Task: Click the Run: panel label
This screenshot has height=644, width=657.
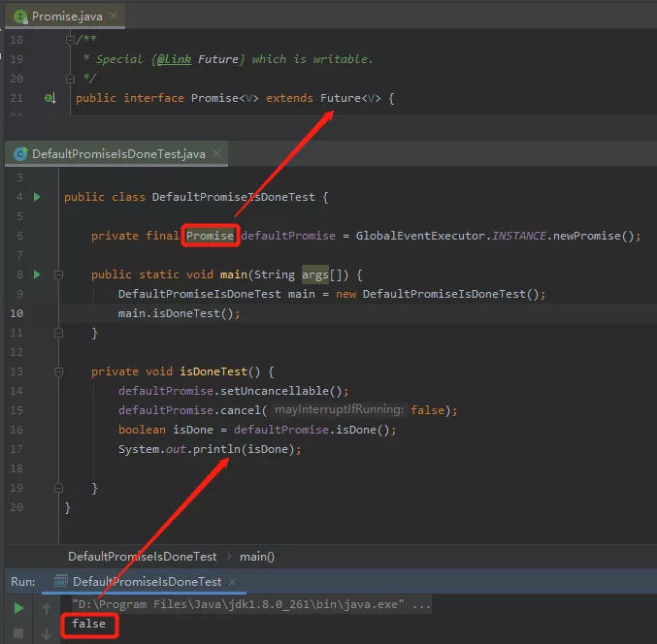Action: tap(23, 582)
